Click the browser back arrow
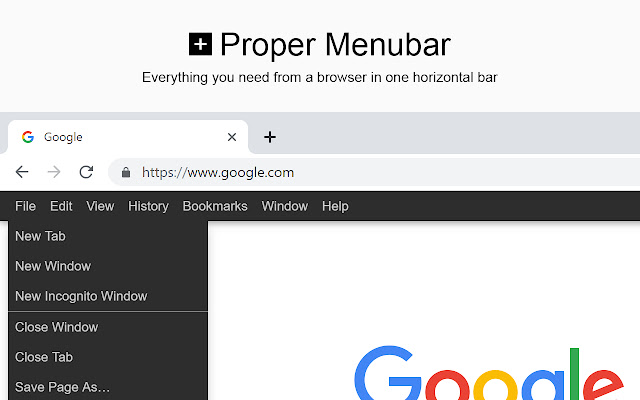Screen dimensions: 640x400 (x=22, y=172)
